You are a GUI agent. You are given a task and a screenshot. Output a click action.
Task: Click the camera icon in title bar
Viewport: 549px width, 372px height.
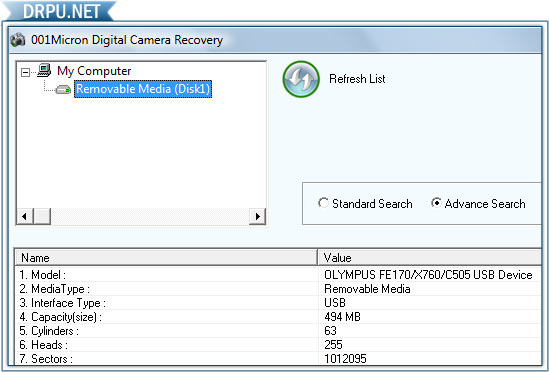[x=18, y=40]
